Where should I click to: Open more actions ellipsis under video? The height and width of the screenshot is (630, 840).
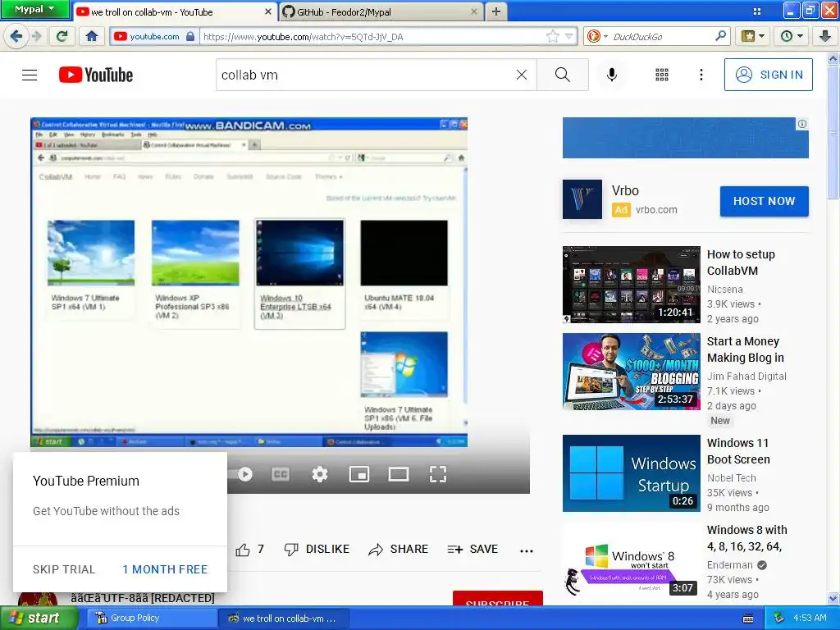pos(527,550)
